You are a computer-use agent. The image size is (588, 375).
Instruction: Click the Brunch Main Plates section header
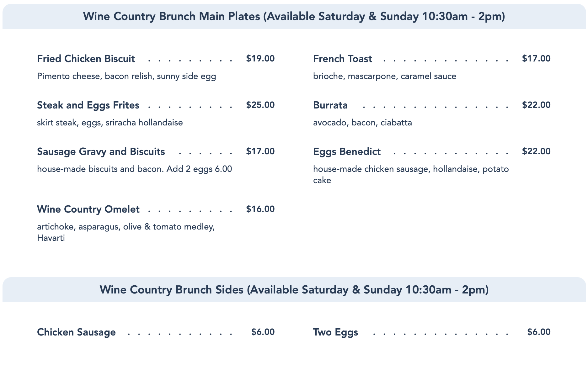point(294,17)
